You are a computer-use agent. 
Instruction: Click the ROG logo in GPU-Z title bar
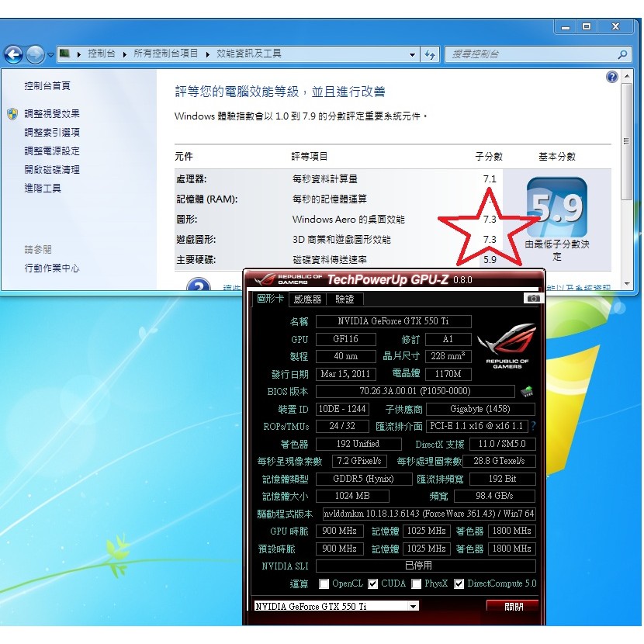pos(265,279)
